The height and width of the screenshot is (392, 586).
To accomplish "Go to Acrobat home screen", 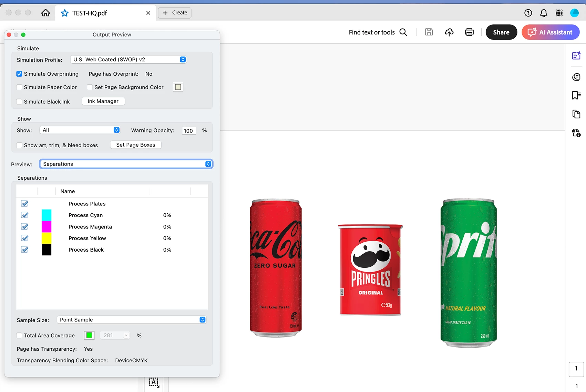I will click(x=45, y=13).
